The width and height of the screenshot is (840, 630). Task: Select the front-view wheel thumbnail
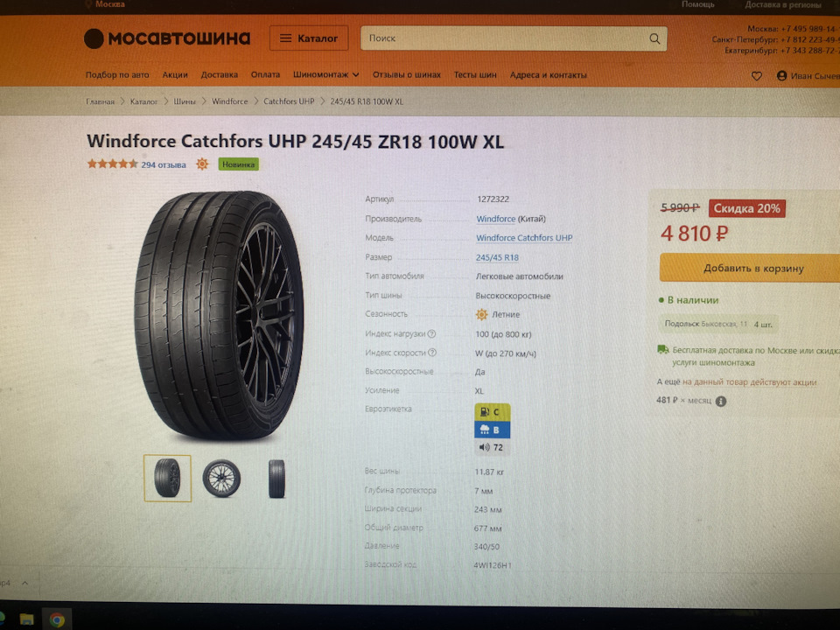(x=221, y=478)
